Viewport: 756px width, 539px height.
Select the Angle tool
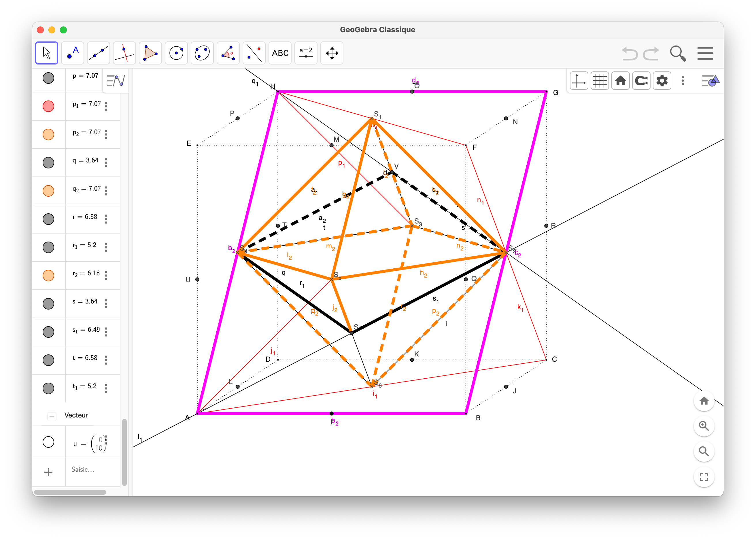[228, 53]
